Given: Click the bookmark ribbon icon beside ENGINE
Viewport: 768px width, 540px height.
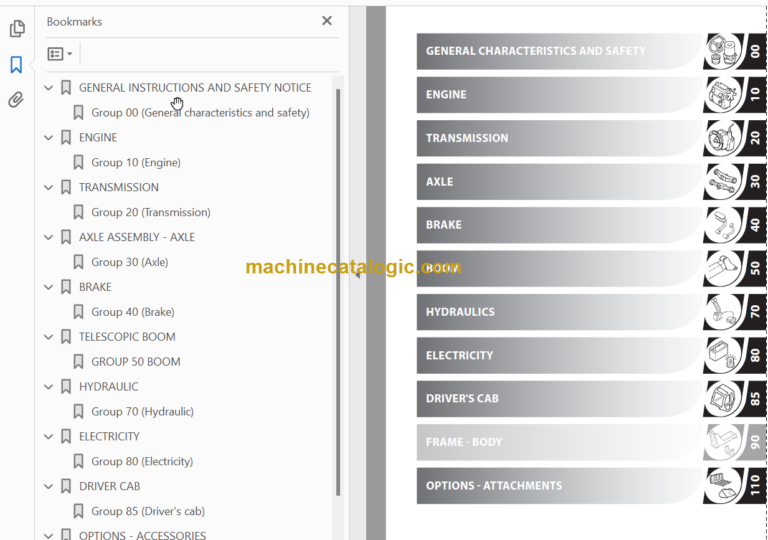Looking at the screenshot, I should (66, 138).
